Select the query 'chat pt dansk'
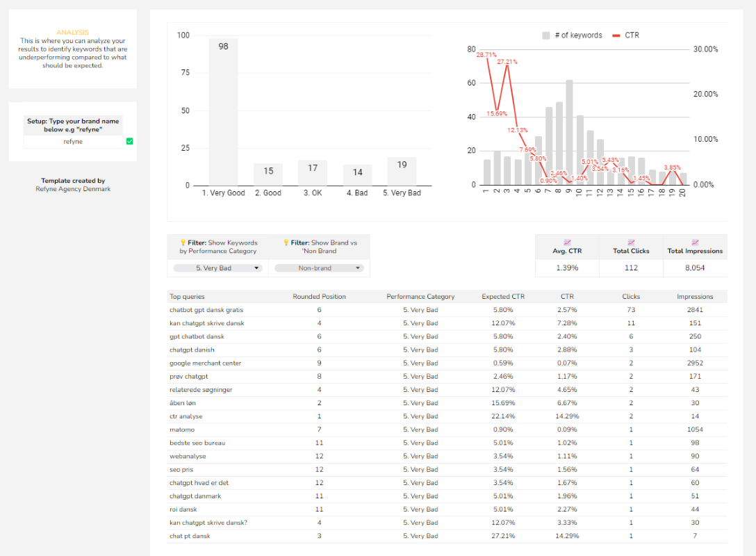Viewport: 756px width, 556px height. tap(190, 536)
